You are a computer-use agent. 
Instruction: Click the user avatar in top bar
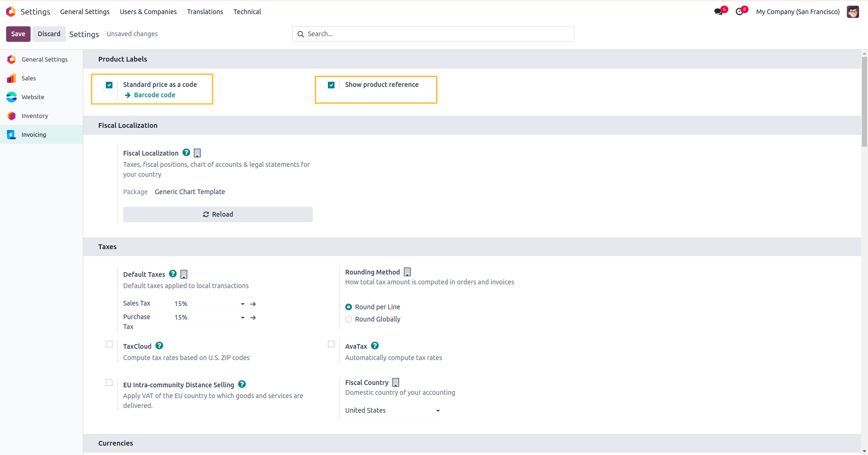click(x=852, y=12)
